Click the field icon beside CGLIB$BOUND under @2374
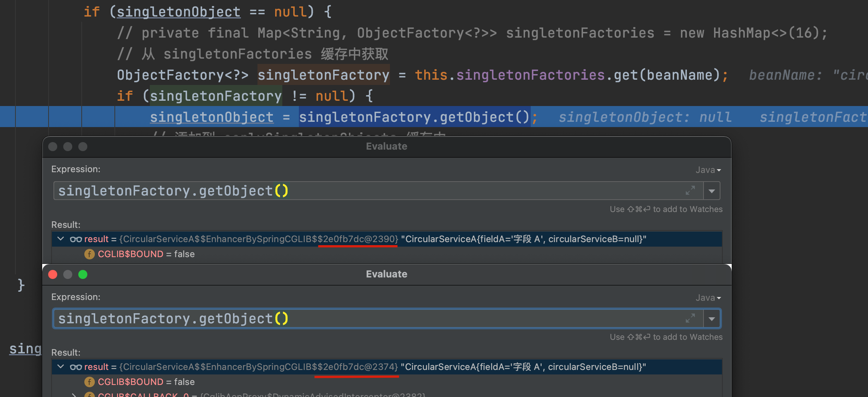The width and height of the screenshot is (868, 397). pos(89,382)
